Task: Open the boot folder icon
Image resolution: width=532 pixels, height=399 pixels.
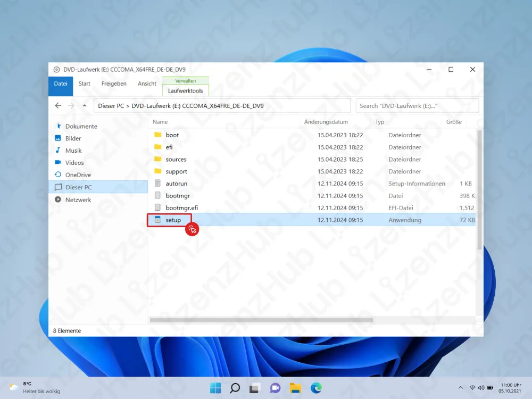Action: click(158, 135)
